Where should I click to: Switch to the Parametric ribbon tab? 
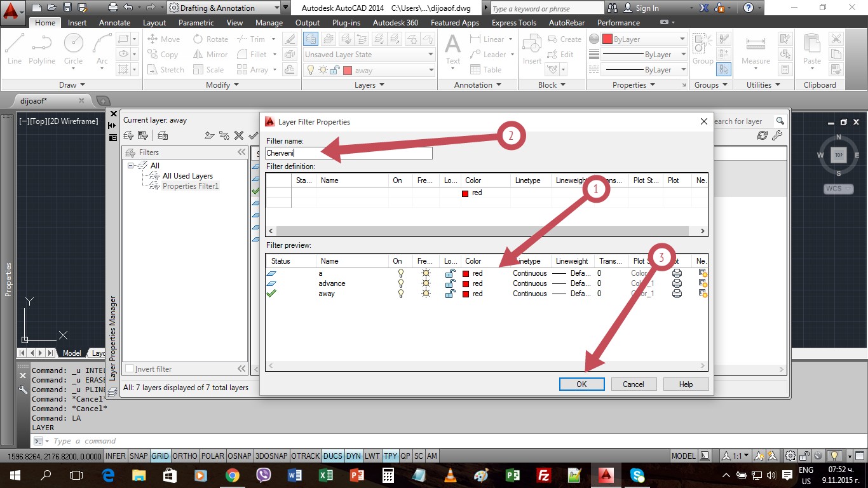pyautogui.click(x=196, y=22)
